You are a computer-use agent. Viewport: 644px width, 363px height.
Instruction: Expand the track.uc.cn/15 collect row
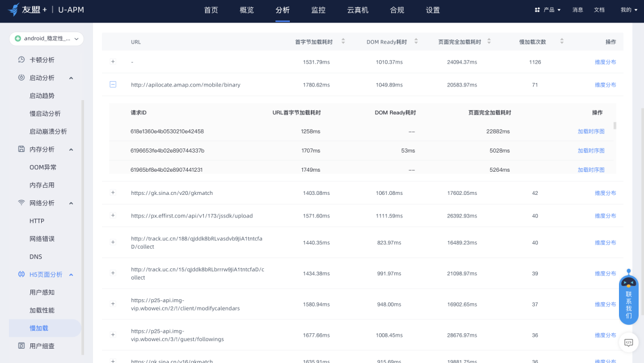[x=113, y=273]
